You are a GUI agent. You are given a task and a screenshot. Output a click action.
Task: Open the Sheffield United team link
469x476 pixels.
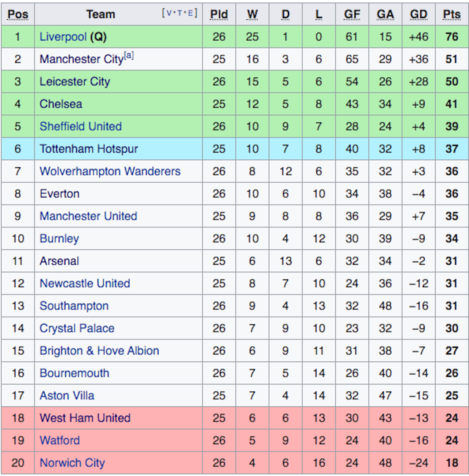(x=81, y=126)
